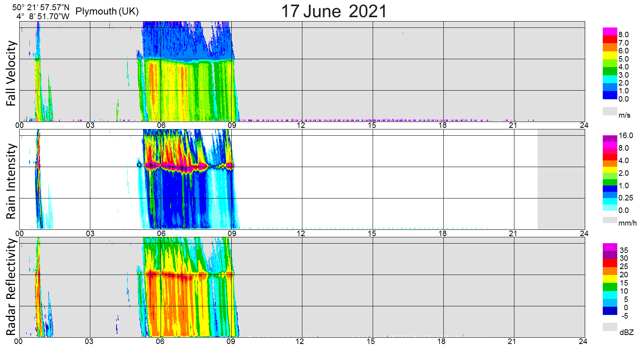Select the Plymouth (UK) location label
The height and width of the screenshot is (353, 644).
[x=107, y=11]
